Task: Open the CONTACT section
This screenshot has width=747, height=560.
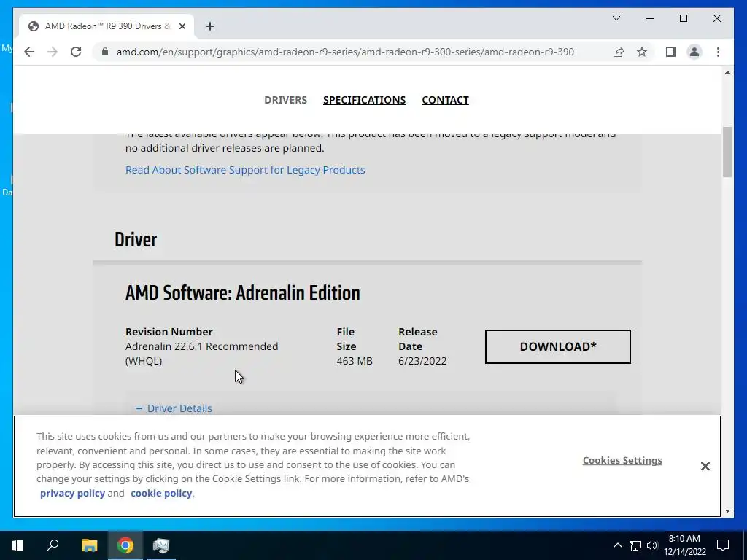Action: (445, 100)
